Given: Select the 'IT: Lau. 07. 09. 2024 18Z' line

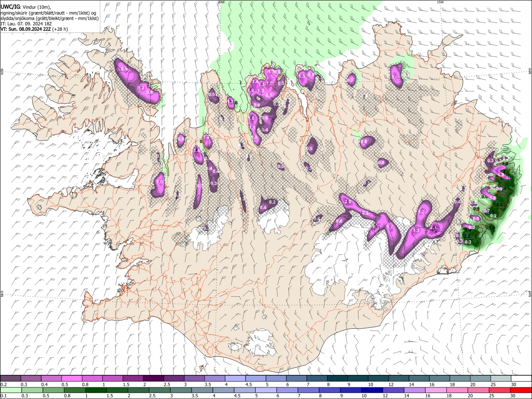Looking at the screenshot, I should pos(26,24).
